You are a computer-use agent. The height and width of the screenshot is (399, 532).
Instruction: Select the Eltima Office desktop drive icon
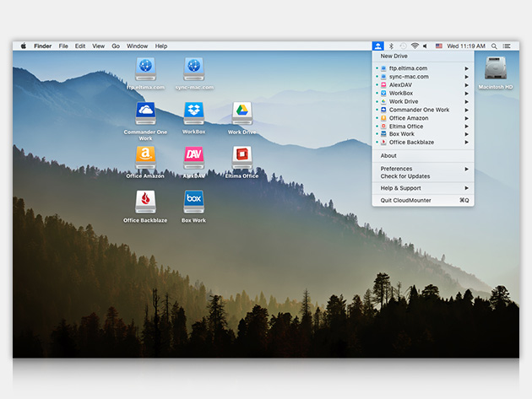[242, 158]
